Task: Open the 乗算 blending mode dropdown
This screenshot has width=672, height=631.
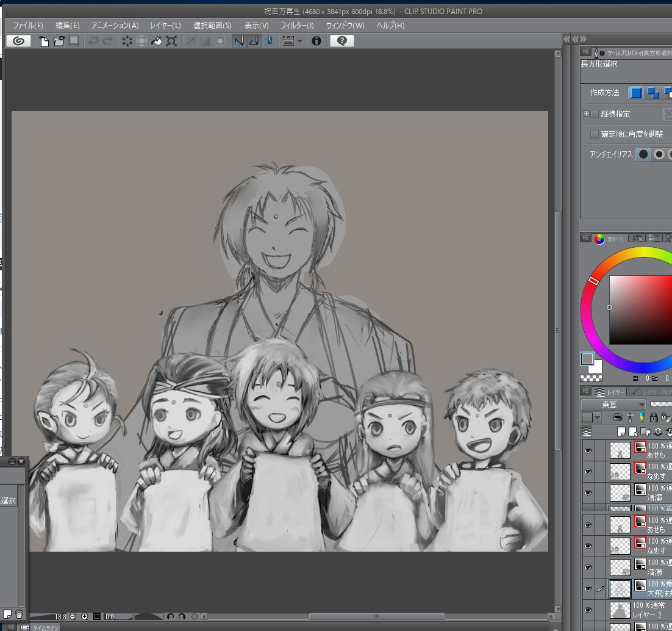Action: [613, 404]
